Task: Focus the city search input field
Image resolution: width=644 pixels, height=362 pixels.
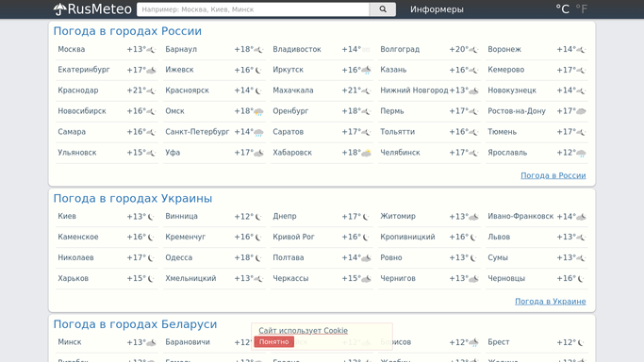Action: coord(253,9)
